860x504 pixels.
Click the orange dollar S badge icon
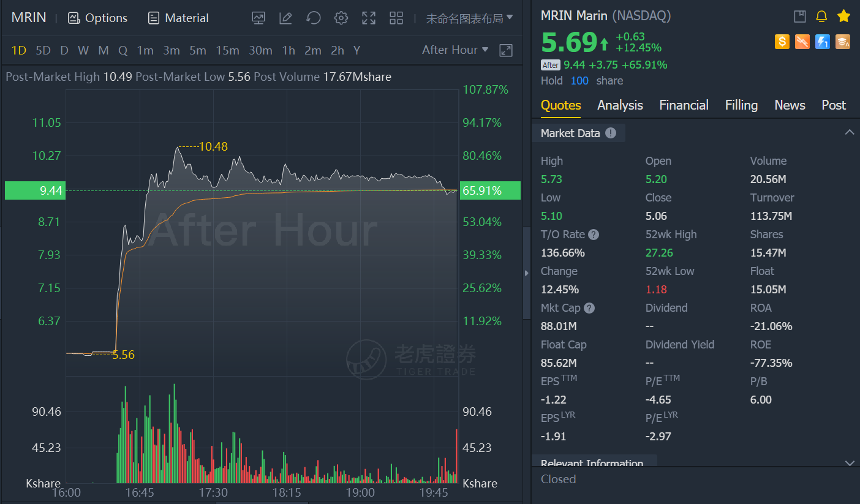pos(782,42)
